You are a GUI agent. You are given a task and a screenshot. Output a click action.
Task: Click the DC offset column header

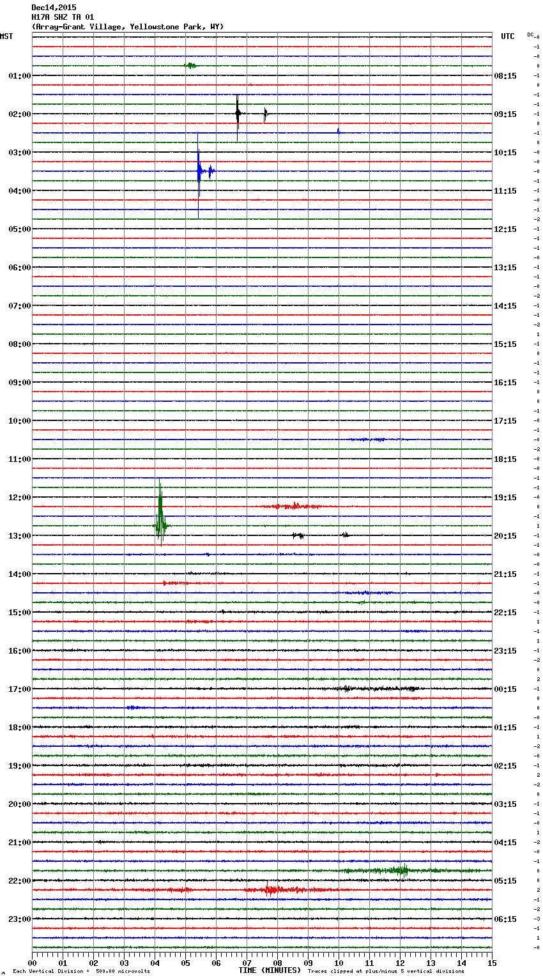pos(531,34)
